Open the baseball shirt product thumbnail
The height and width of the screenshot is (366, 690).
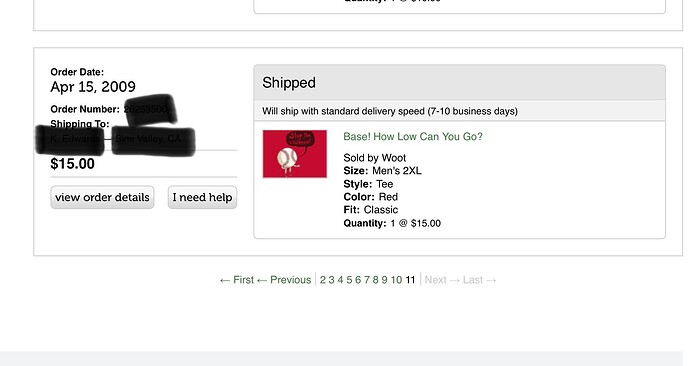(x=295, y=154)
